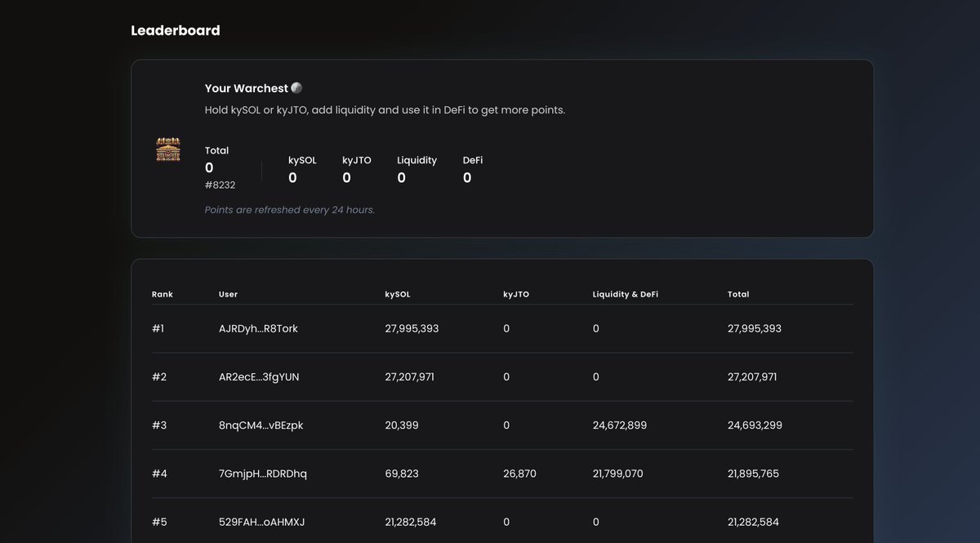The image size is (980, 543).
Task: Click the Leaderboard heading
Action: coord(176,30)
